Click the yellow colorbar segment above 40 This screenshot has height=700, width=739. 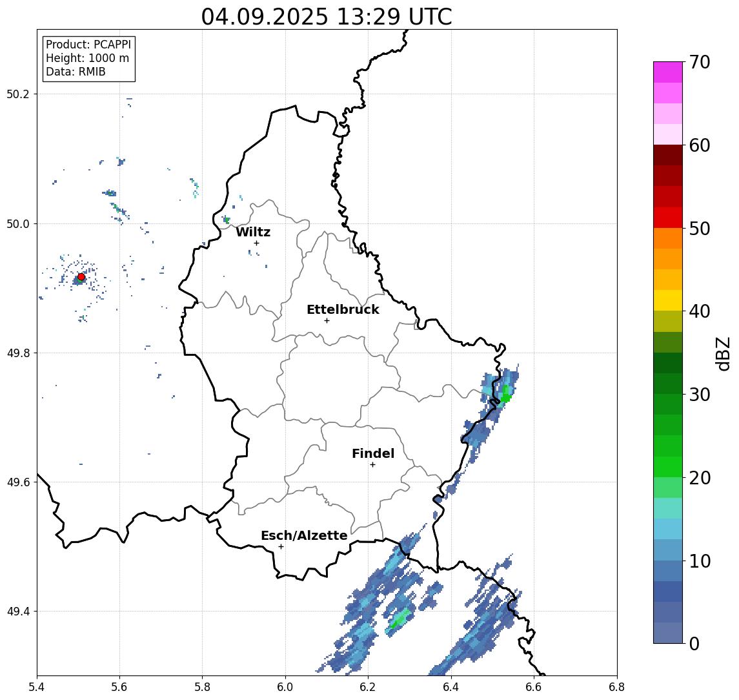click(668, 300)
